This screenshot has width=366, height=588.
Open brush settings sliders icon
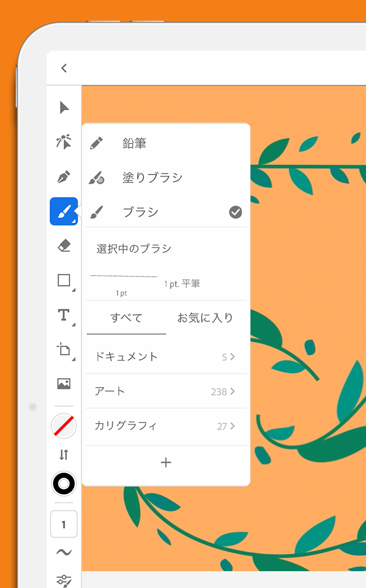pos(64,580)
